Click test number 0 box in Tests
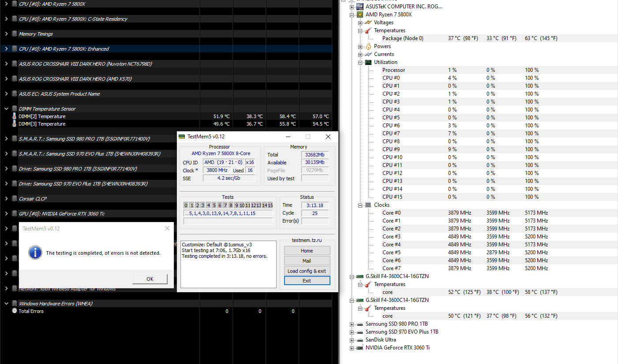This screenshot has width=618, height=364. [186, 205]
